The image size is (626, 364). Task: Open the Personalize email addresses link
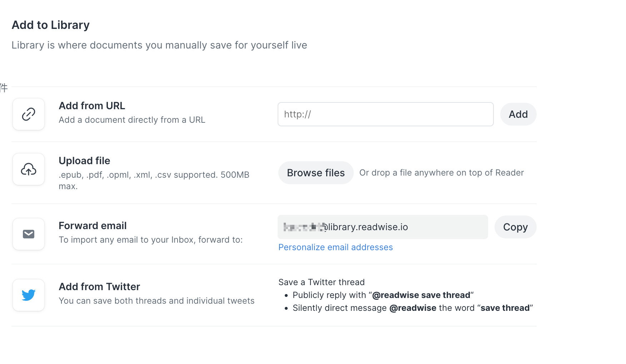click(x=335, y=247)
